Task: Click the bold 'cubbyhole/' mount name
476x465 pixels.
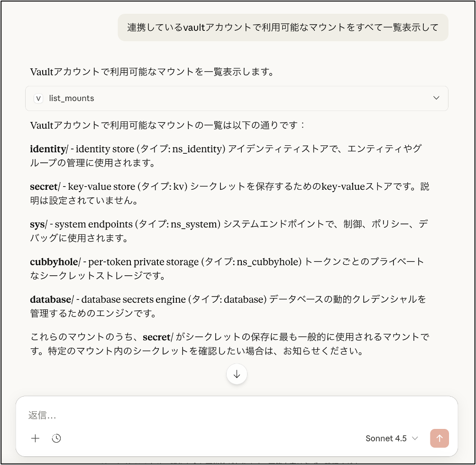Action: click(55, 262)
